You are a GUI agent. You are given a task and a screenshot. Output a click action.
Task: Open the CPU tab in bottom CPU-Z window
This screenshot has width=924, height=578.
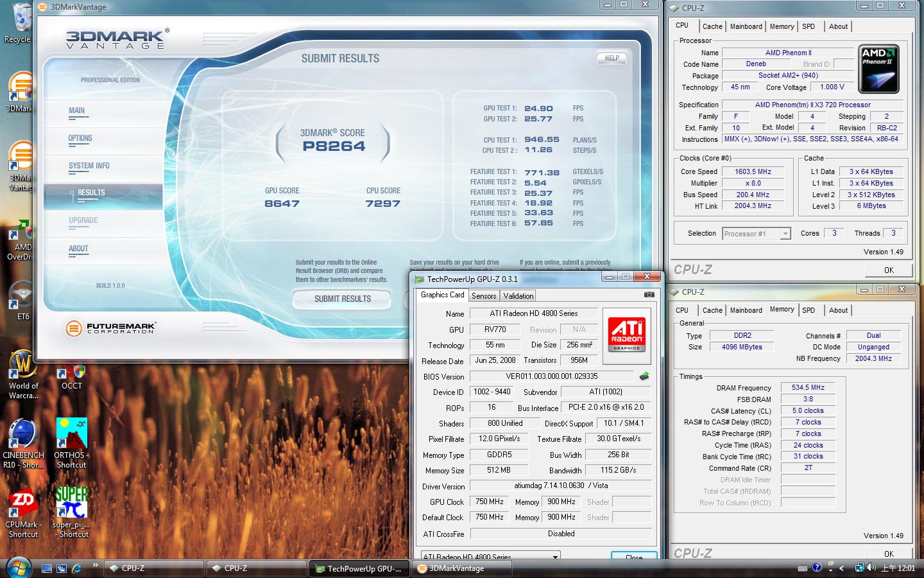682,310
